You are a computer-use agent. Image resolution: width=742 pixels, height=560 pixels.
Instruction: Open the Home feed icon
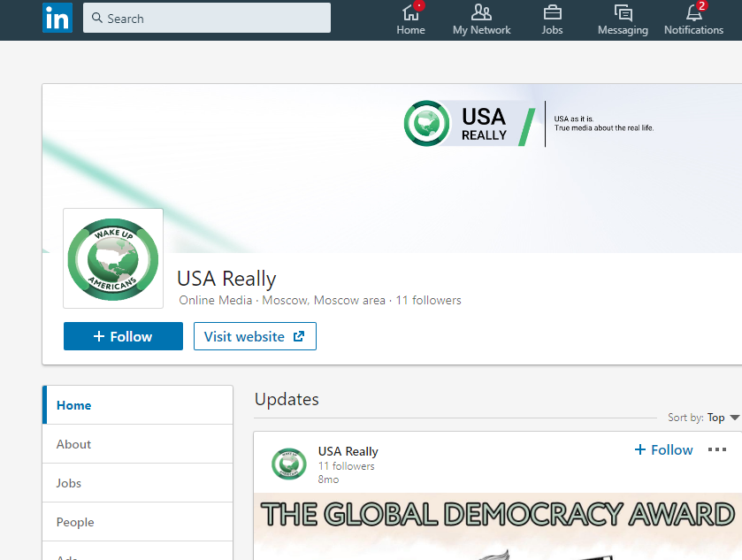pyautogui.click(x=410, y=13)
